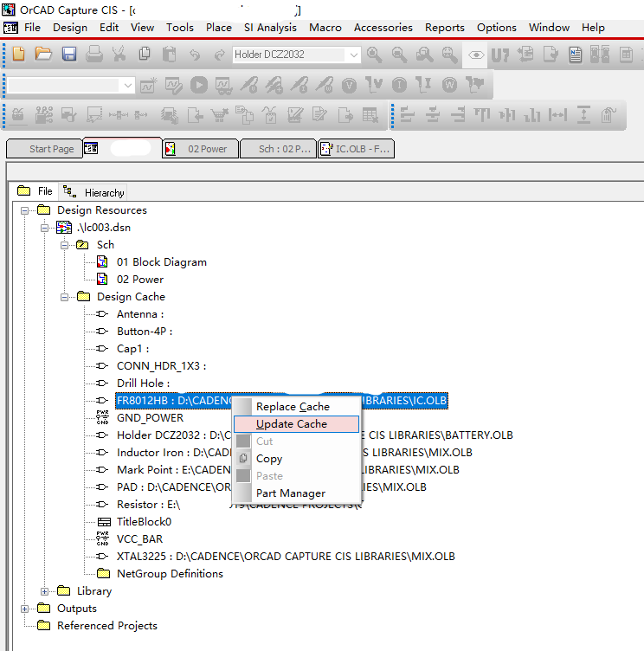Click the Undo arrow icon
This screenshot has width=644, height=651.
(194, 55)
